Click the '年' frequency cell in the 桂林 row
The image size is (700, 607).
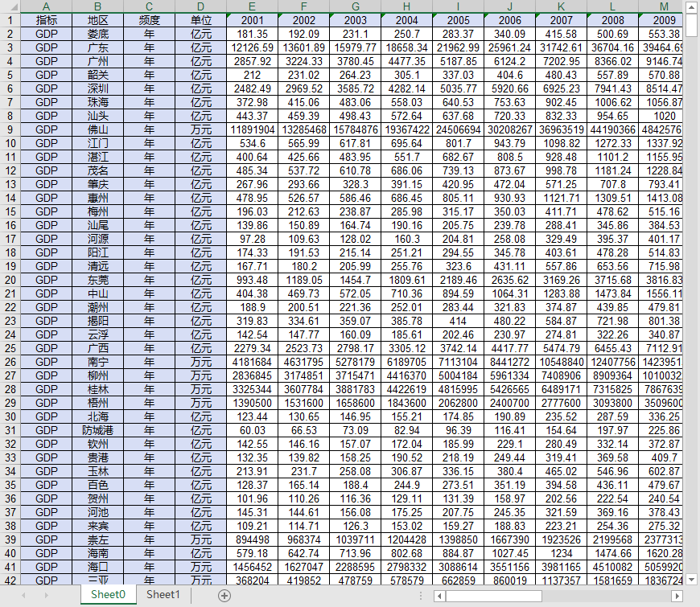coord(149,389)
